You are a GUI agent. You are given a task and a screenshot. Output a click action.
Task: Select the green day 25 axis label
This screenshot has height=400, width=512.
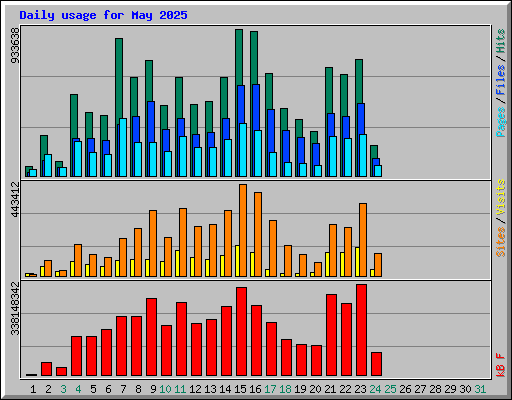click(390, 389)
